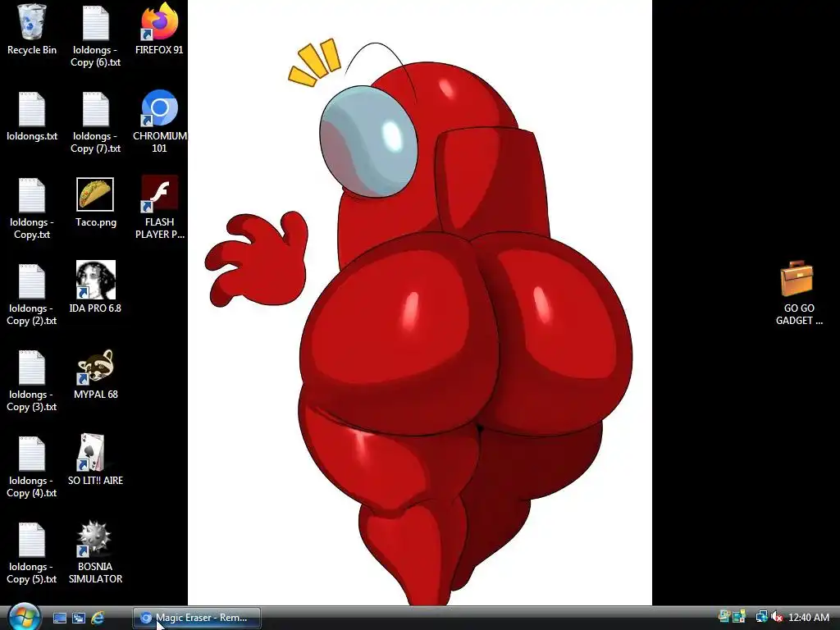Select the loldongs - Copy (4).txt file
The image size is (840, 630).
click(x=32, y=467)
